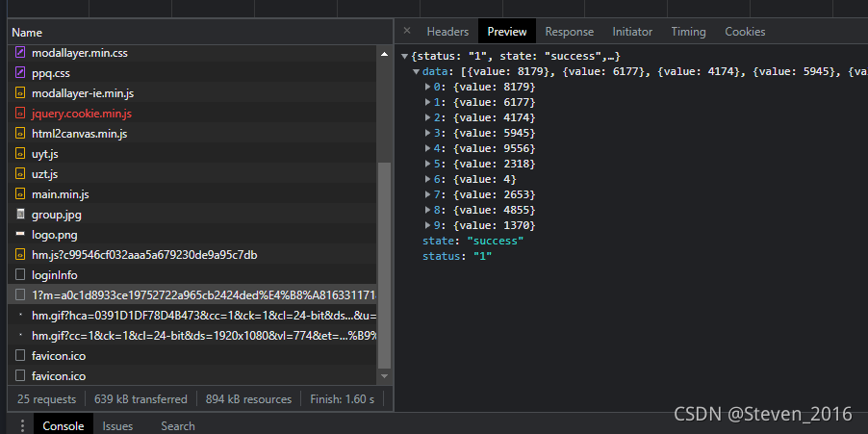Click the scrollbar up arrow in request list
868x434 pixels.
(x=384, y=54)
